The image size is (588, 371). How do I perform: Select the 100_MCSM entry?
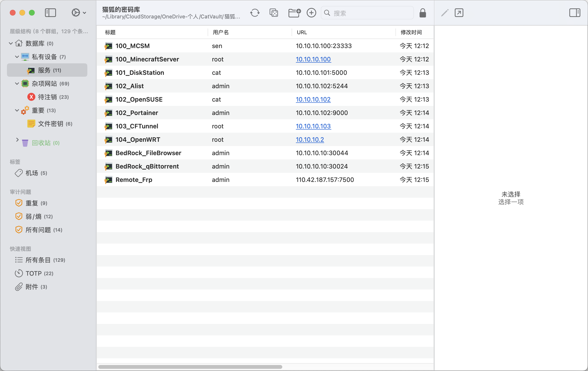(265, 46)
